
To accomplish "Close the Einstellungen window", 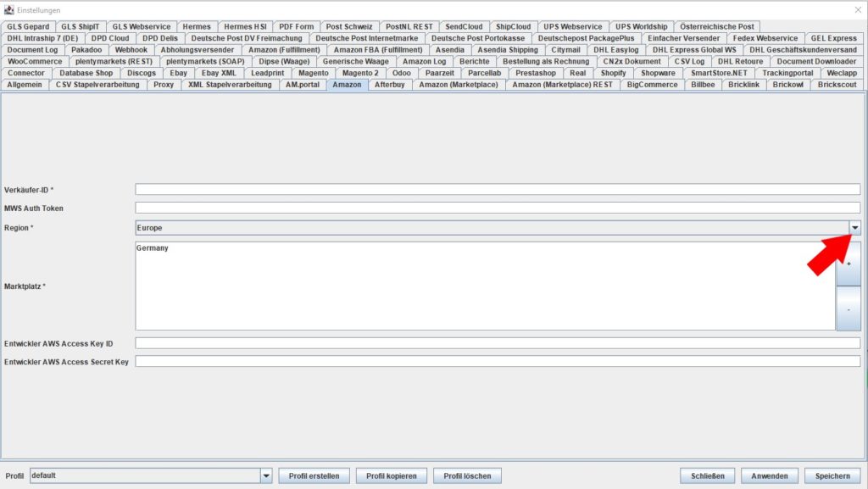I will (x=858, y=10).
